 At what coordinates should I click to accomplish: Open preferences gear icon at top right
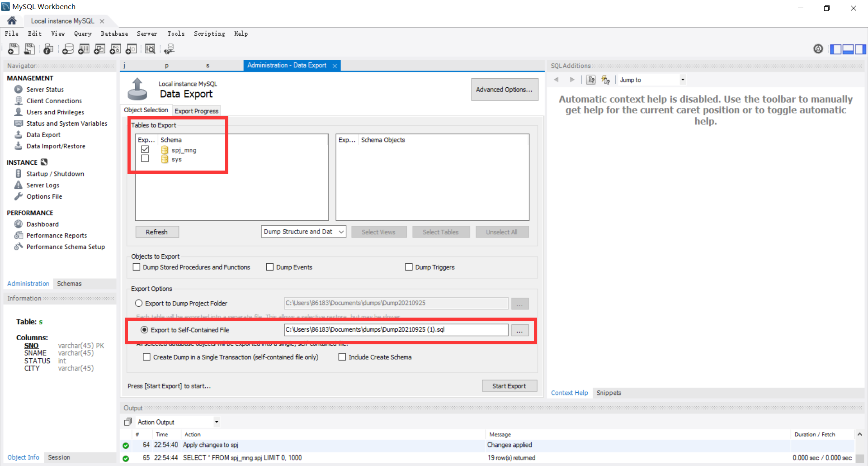tap(818, 49)
